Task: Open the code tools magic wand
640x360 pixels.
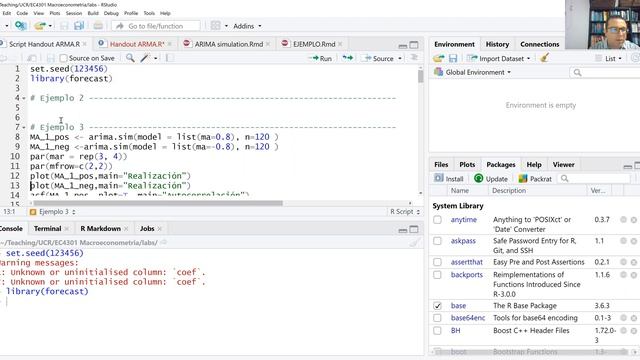Action: (x=145, y=58)
